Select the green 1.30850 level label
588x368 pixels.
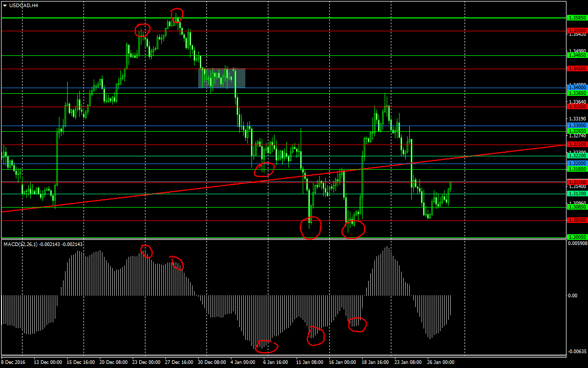(x=577, y=207)
